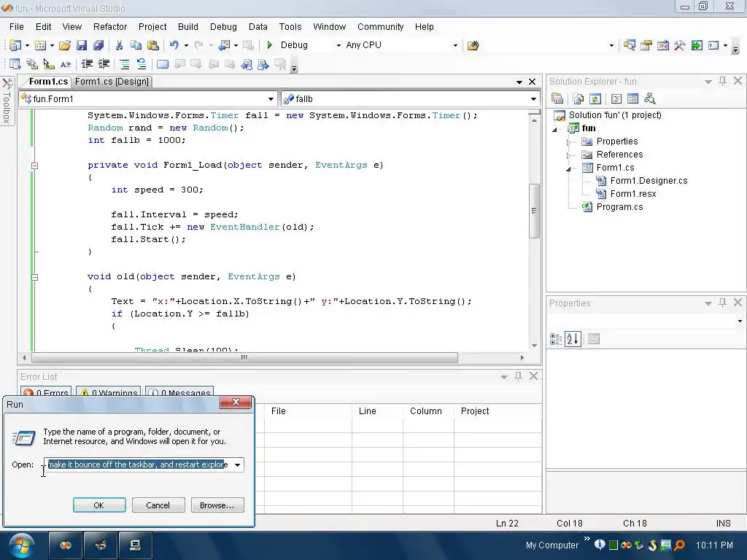Click the first taskbar app button
Screen dimensions: 747x560
click(66, 545)
